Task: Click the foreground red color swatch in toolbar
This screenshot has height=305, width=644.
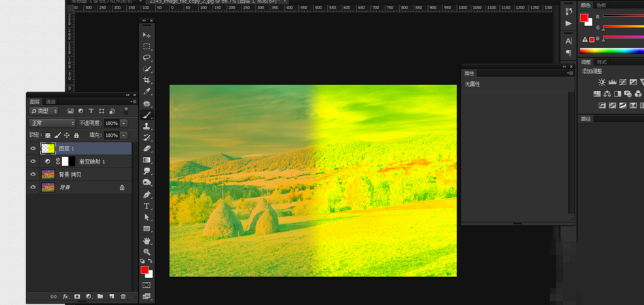Action: tap(144, 270)
